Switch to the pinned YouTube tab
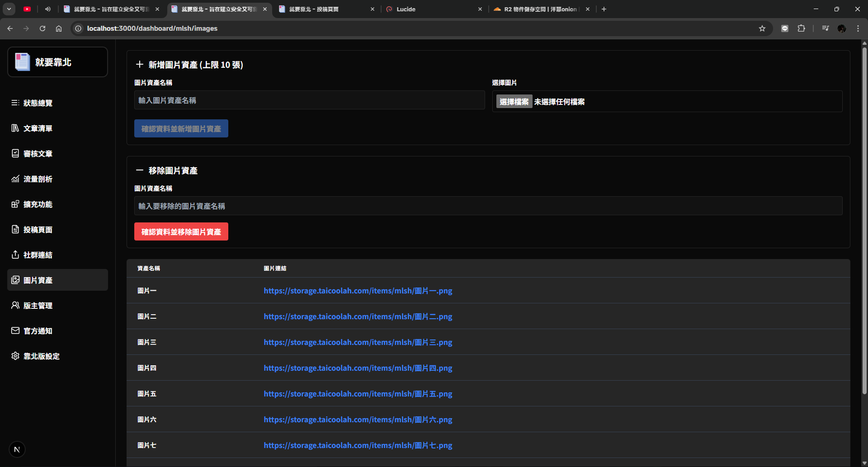The height and width of the screenshot is (467, 868). tap(27, 9)
